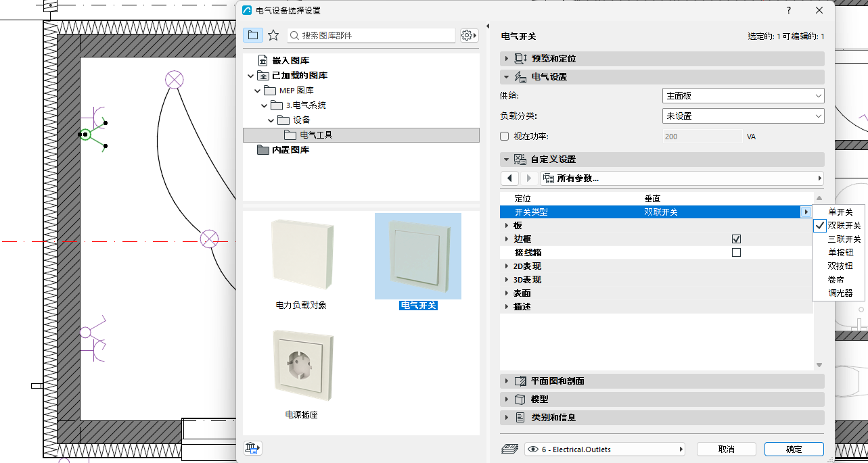Show favorites star icon

click(273, 35)
